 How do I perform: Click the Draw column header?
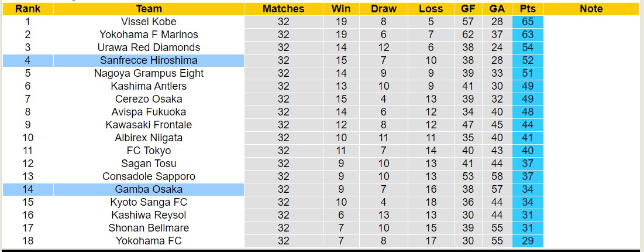coord(384,9)
